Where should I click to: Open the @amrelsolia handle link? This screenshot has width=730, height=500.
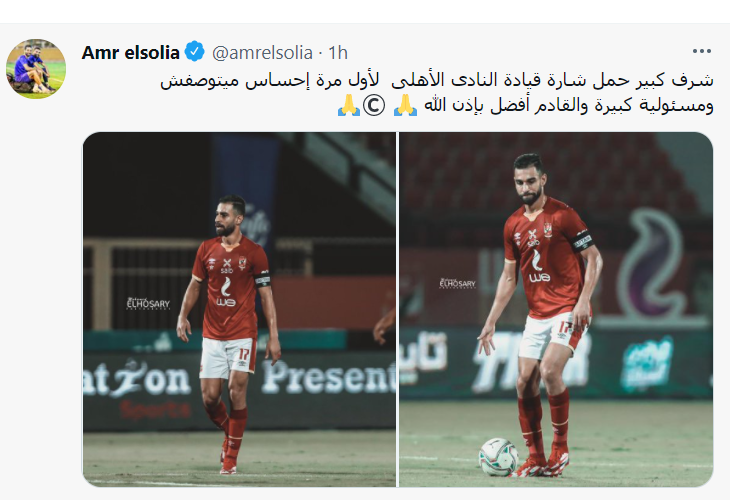[262, 53]
